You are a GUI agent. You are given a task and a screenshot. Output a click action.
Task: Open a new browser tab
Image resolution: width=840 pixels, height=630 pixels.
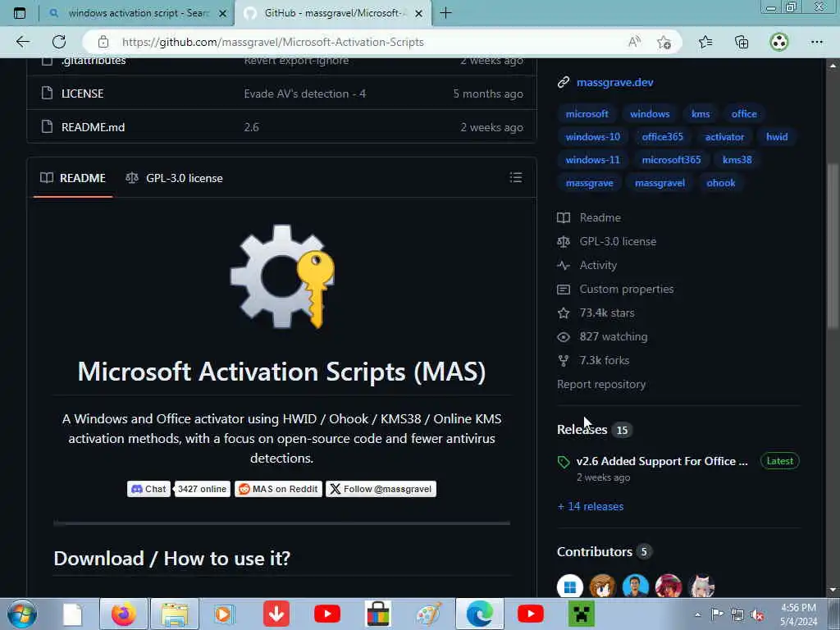[x=445, y=13]
